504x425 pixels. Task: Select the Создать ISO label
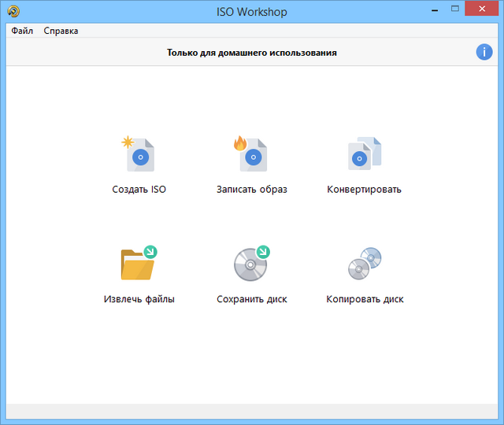click(x=139, y=189)
